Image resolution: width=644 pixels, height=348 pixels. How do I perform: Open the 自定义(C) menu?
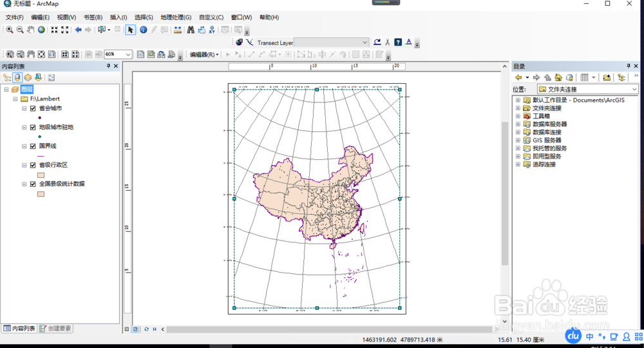tap(211, 17)
